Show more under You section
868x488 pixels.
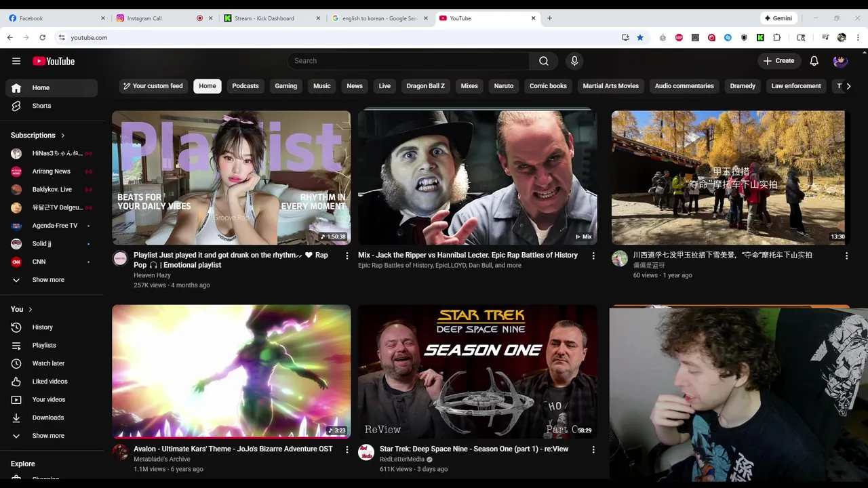coord(52,436)
